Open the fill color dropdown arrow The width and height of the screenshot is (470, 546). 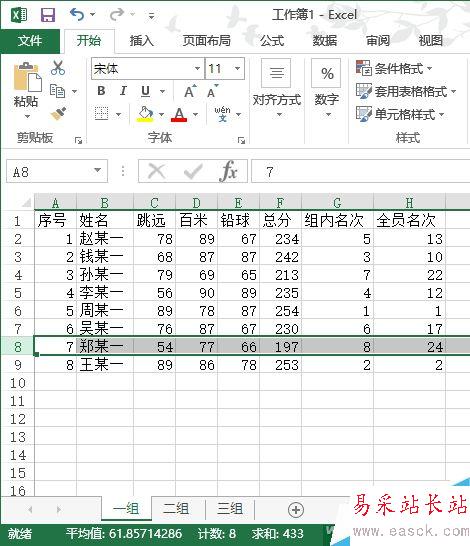coord(161,114)
